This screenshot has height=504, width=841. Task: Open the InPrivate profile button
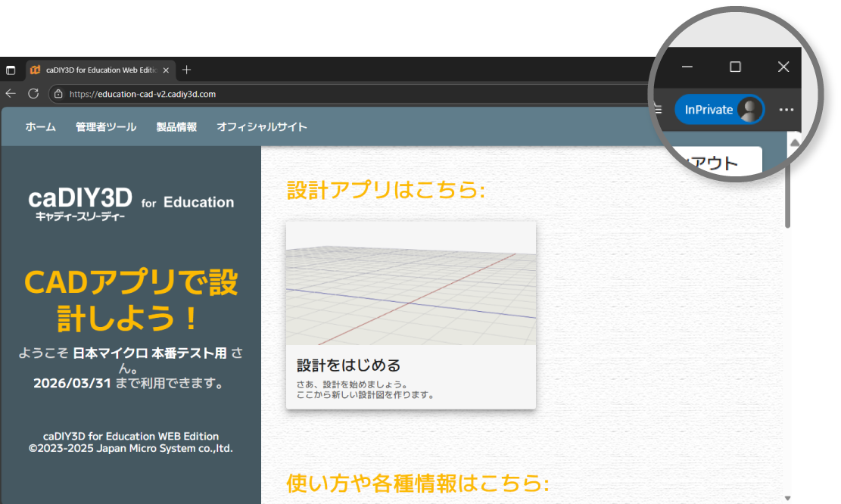(x=719, y=110)
